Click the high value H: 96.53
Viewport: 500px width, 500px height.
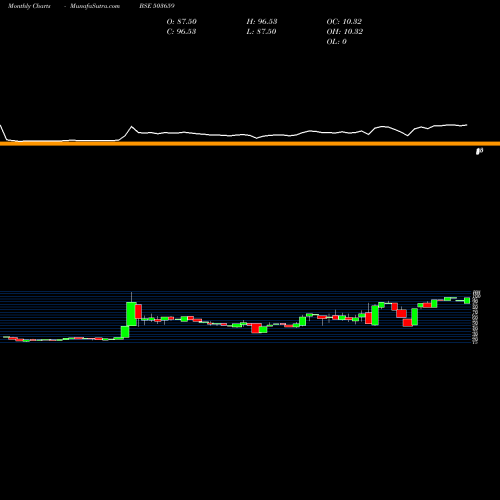click(x=262, y=21)
